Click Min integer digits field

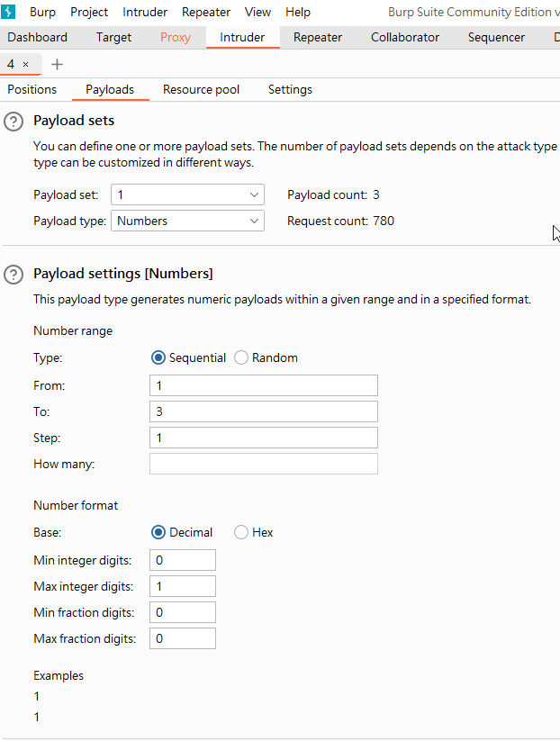pyautogui.click(x=183, y=560)
